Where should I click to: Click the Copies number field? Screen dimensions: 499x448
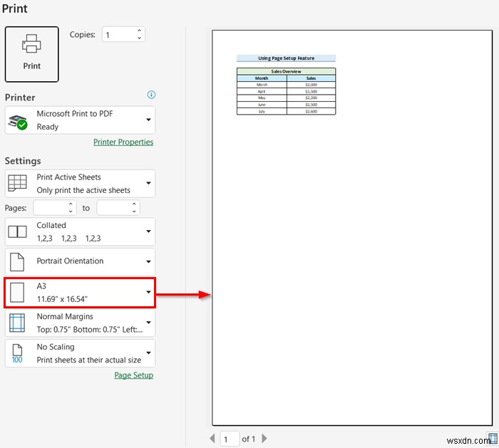123,34
